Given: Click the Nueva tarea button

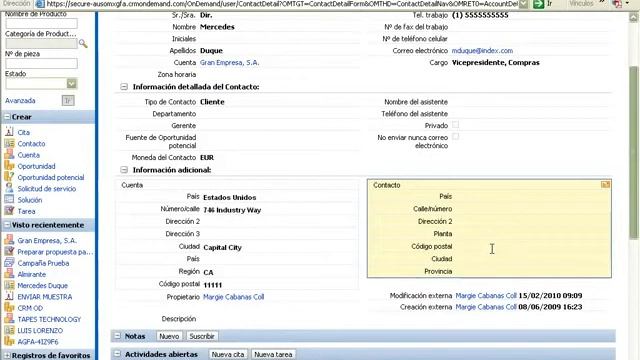Looking at the screenshot, I should [x=273, y=354].
